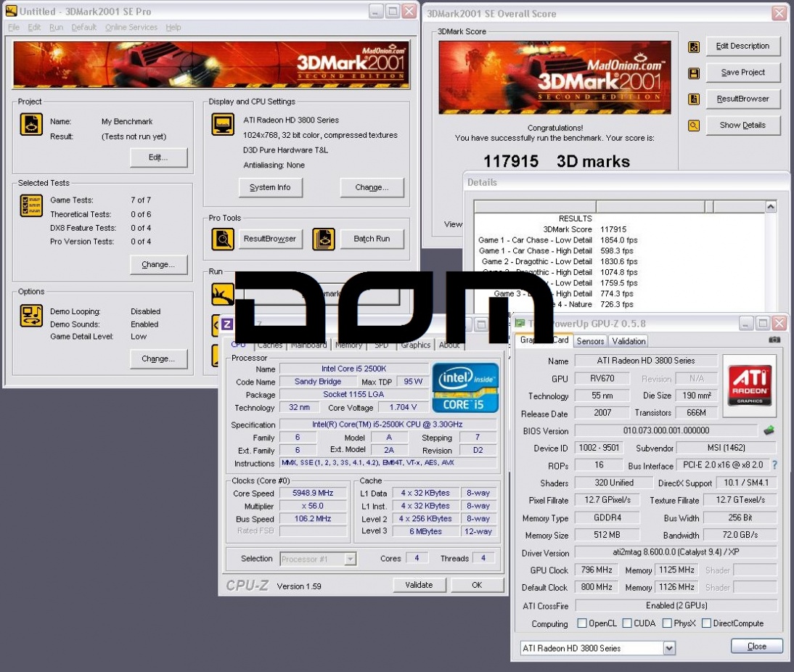Viewport: 794px width, 672px height.
Task: Click the GPU-Z camera screenshot icon
Action: [774, 340]
